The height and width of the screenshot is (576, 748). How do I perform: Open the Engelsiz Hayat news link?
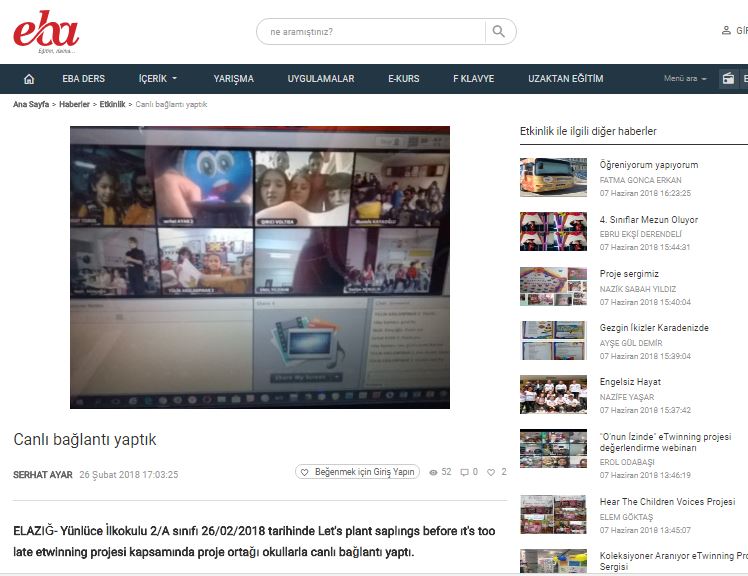click(630, 382)
